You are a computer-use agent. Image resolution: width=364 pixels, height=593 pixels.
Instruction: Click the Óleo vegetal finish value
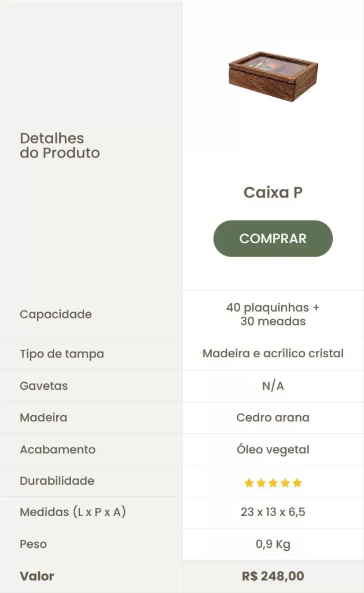tap(273, 449)
